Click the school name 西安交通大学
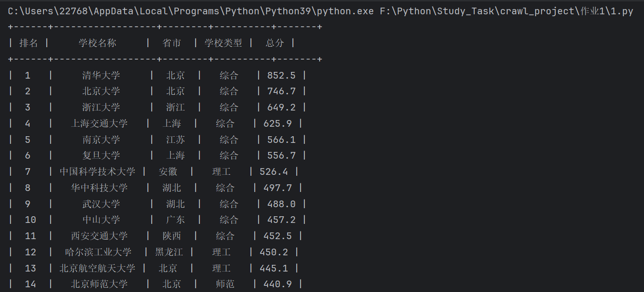Screen dimensions: 644x292 (99, 236)
